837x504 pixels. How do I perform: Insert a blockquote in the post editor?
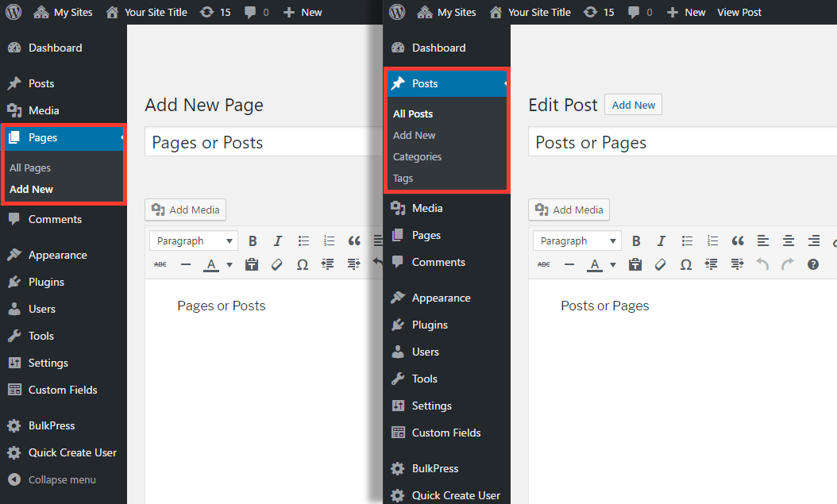738,240
